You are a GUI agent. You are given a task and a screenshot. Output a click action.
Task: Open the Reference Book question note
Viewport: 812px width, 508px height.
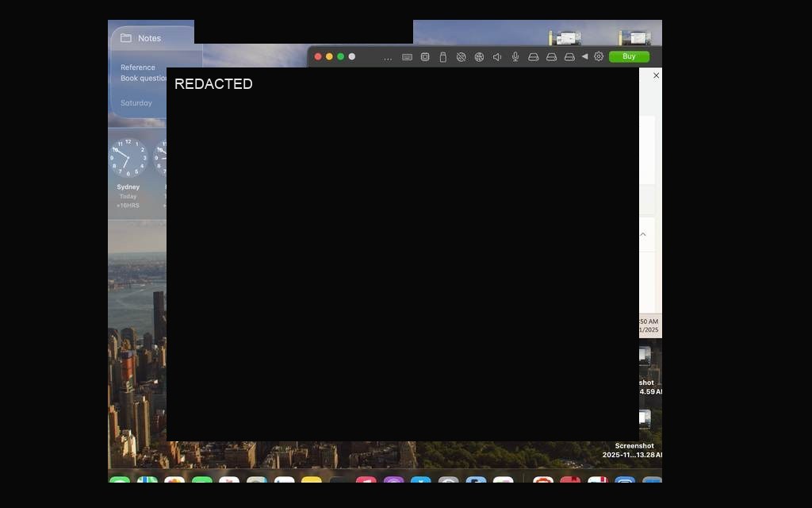point(144,72)
